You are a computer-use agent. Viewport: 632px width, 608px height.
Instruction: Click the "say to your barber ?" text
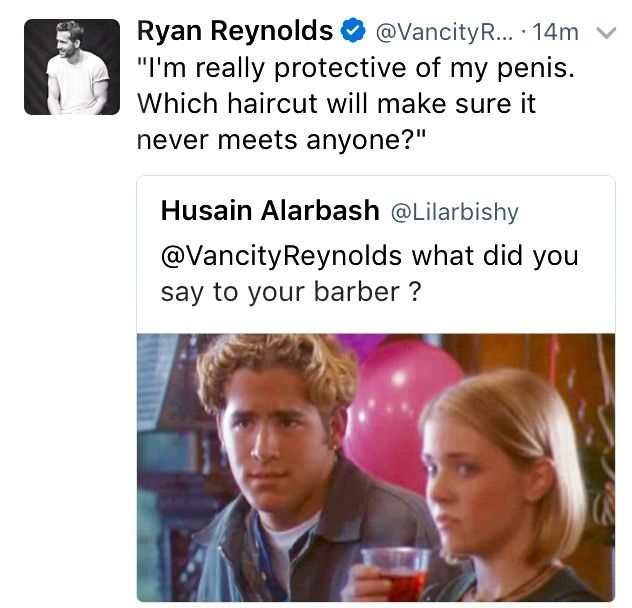[291, 292]
